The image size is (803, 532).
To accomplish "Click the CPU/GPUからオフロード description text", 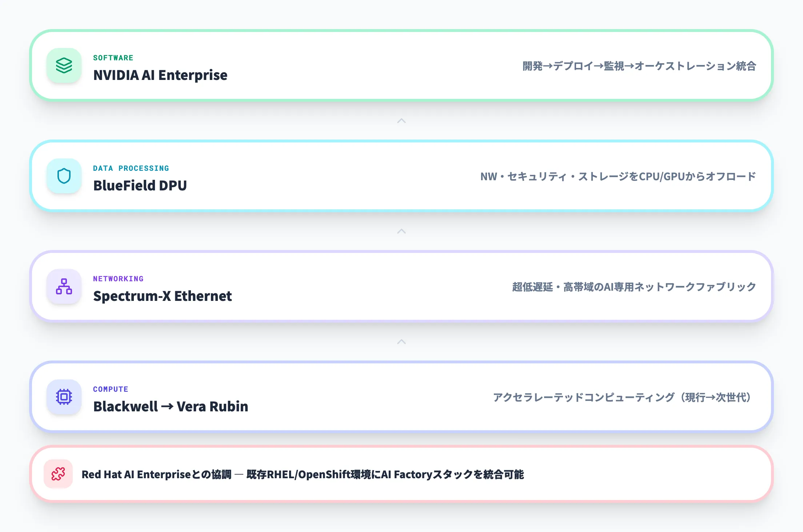I will point(618,177).
